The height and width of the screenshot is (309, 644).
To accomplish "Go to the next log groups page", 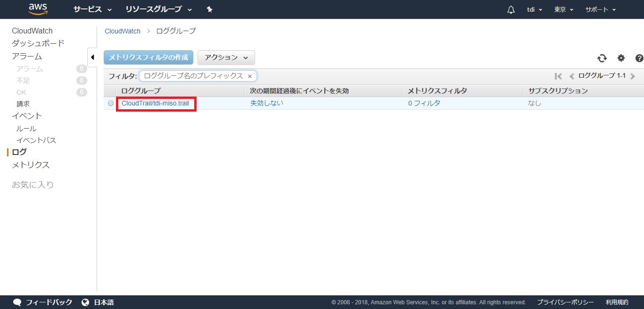I will (x=633, y=76).
